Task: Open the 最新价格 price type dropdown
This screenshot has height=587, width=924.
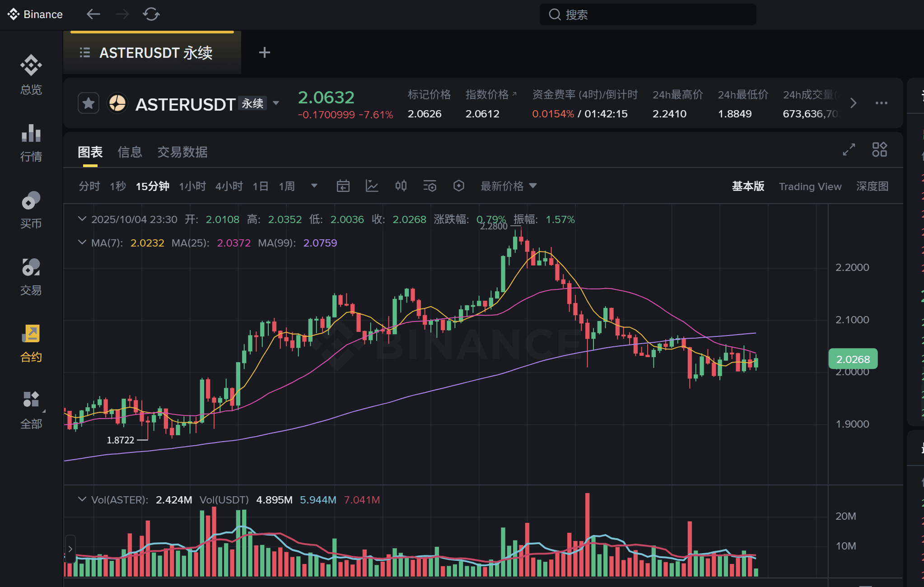Action: point(508,186)
